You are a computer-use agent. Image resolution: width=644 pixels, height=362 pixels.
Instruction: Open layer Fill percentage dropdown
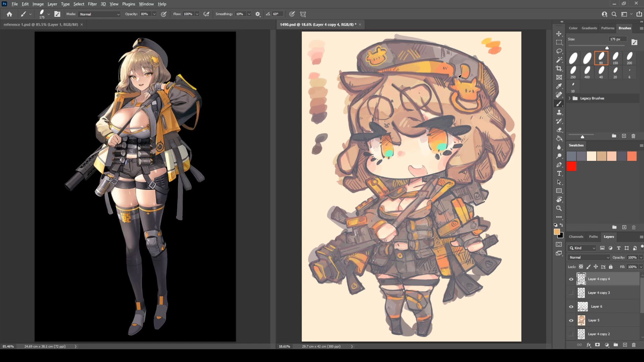coord(641,267)
